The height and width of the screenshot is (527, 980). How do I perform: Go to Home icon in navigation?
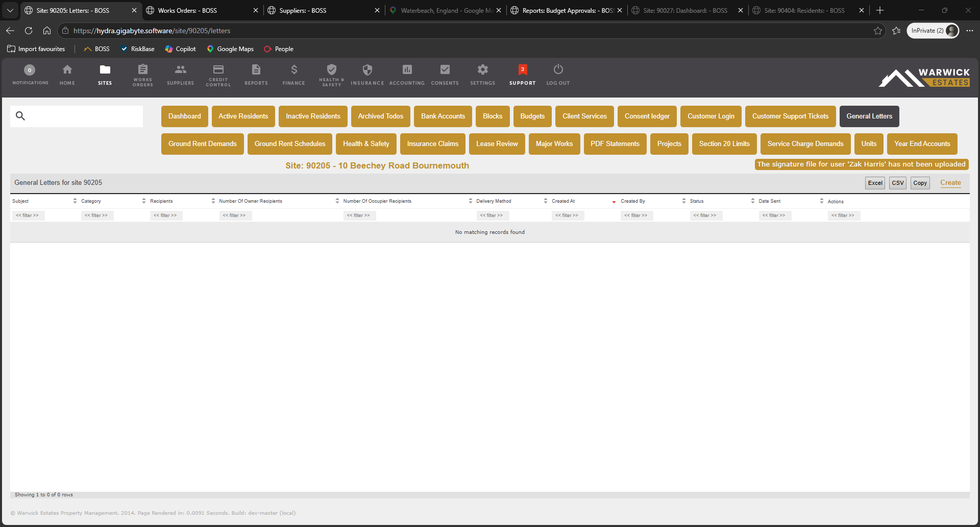(67, 69)
